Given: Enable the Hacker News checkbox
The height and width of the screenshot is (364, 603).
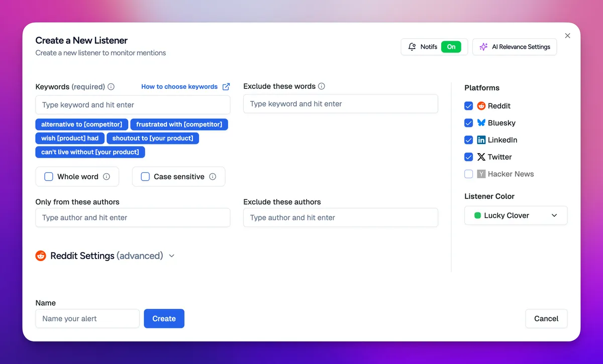Looking at the screenshot, I should coord(469,174).
